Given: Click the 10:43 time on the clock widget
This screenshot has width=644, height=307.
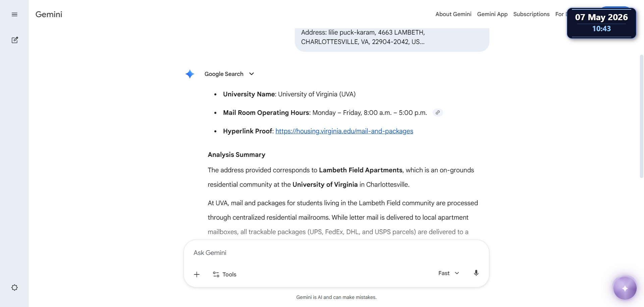Looking at the screenshot, I should pyautogui.click(x=601, y=29).
